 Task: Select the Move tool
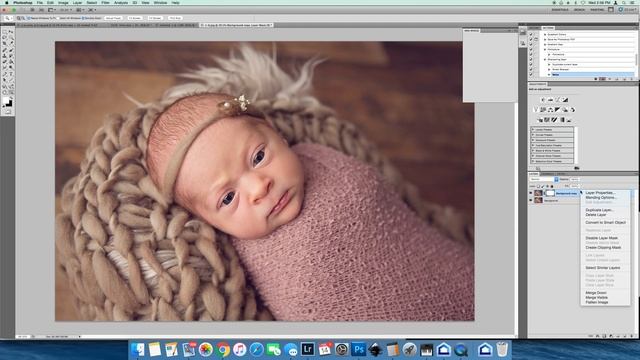click(x=11, y=32)
